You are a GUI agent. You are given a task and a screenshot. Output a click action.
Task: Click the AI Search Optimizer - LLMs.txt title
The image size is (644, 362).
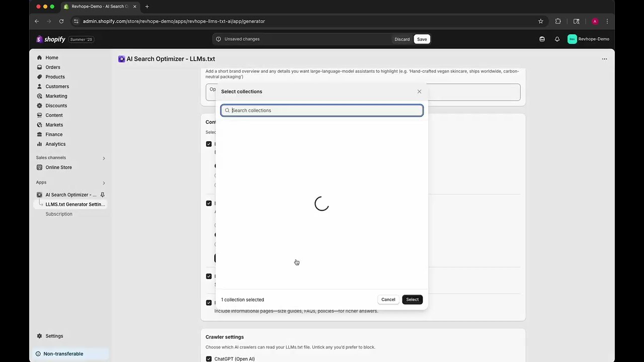(171, 59)
